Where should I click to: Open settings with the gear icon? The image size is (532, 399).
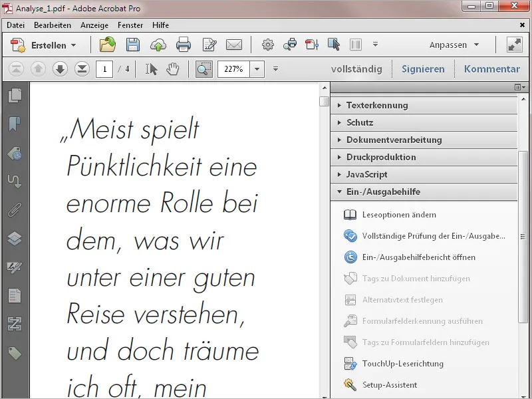268,45
